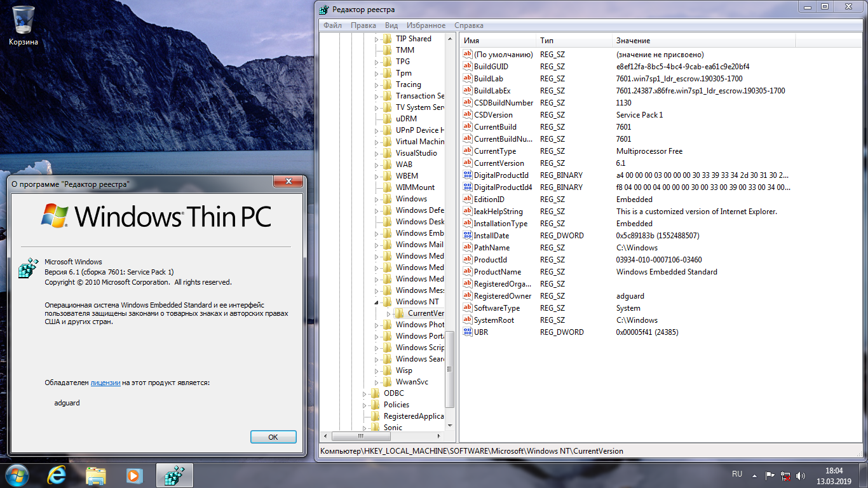Open the Start menu orb

point(17,475)
